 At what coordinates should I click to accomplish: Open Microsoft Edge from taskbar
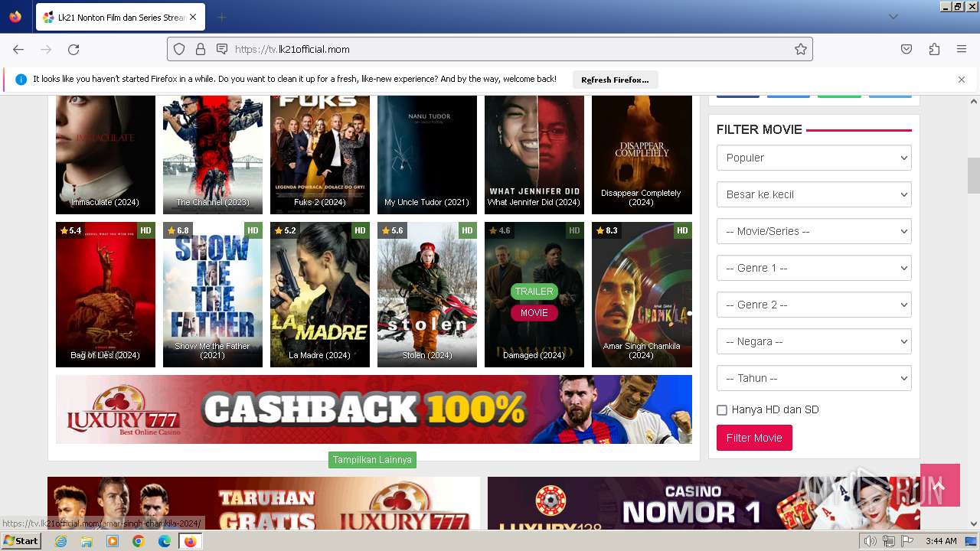(165, 541)
